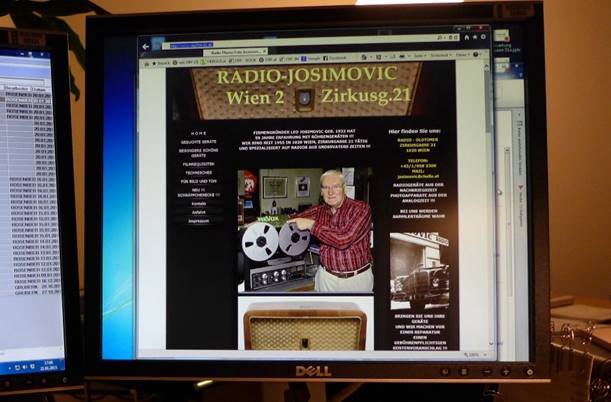Close the Radio Josimovic browser tab

(x=265, y=51)
